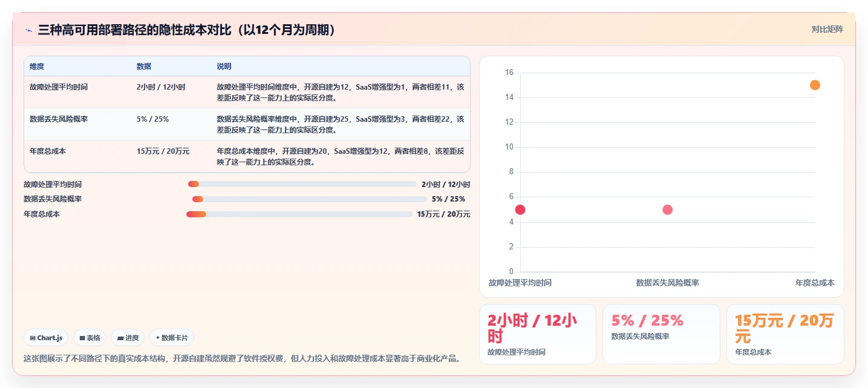Select the 进度 tag chip
The image size is (868, 388).
[128, 338]
